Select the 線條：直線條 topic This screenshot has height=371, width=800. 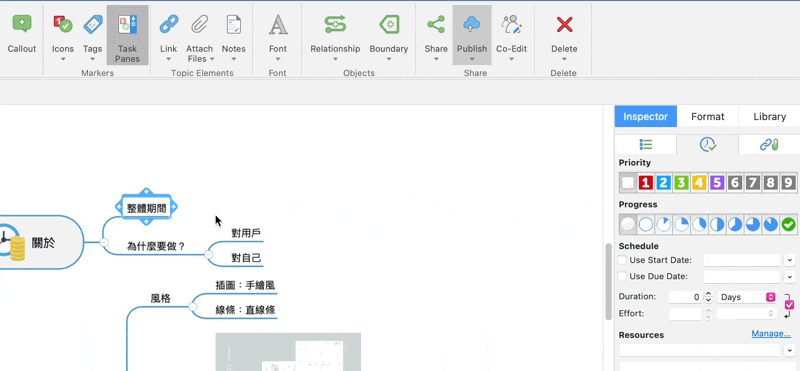tap(245, 310)
